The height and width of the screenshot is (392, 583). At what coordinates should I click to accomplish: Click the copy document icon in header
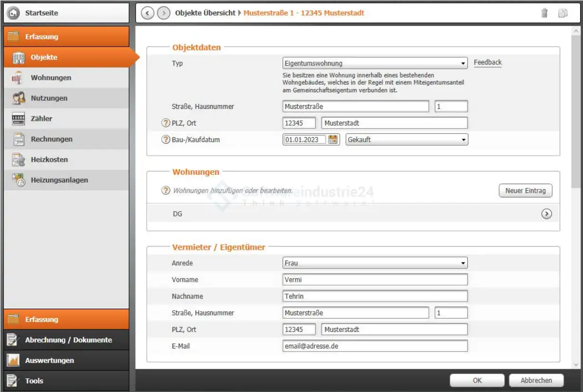tap(563, 13)
